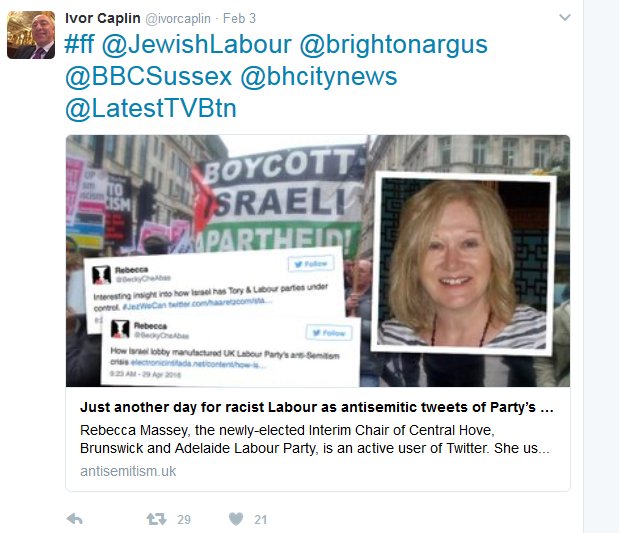Image resolution: width=619 pixels, height=533 pixels.
Task: Like the tweet with heart icon
Action: pyautogui.click(x=236, y=519)
